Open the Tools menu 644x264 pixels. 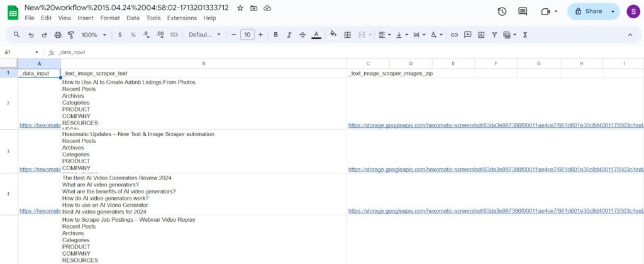click(x=153, y=18)
